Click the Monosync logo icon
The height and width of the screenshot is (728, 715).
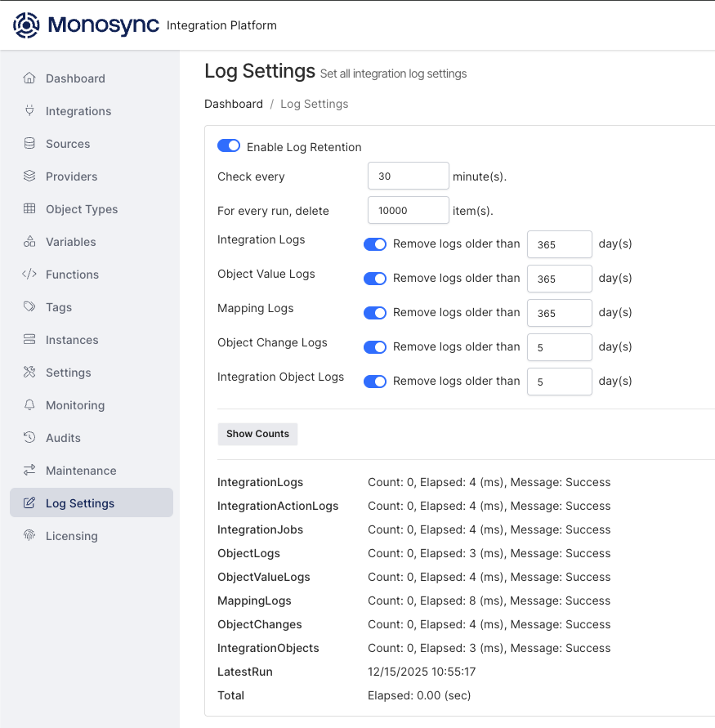(x=26, y=25)
